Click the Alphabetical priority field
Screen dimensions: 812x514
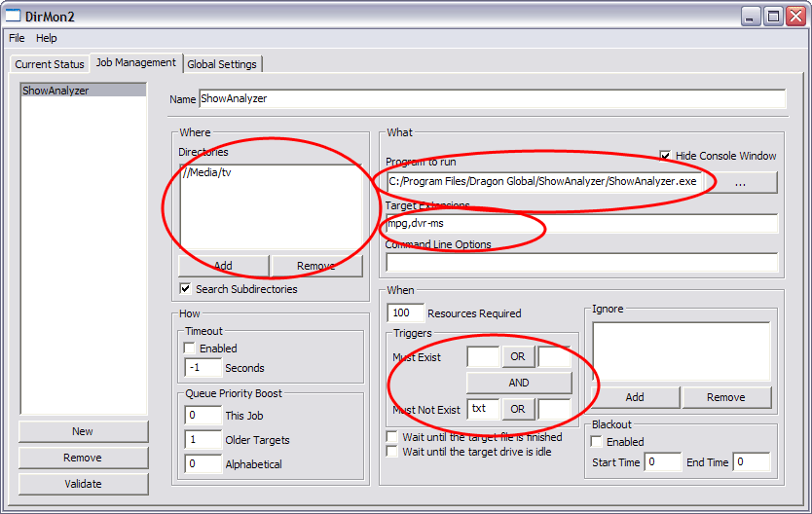click(x=203, y=463)
